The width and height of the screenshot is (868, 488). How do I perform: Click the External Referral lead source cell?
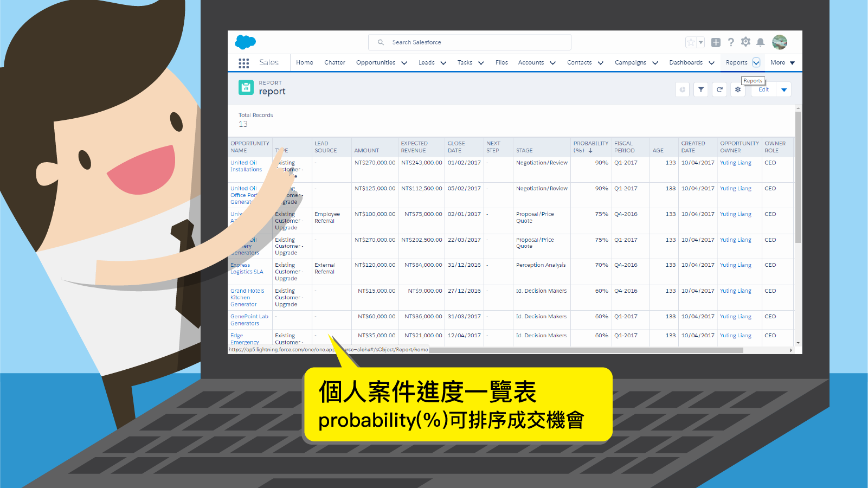(325, 268)
